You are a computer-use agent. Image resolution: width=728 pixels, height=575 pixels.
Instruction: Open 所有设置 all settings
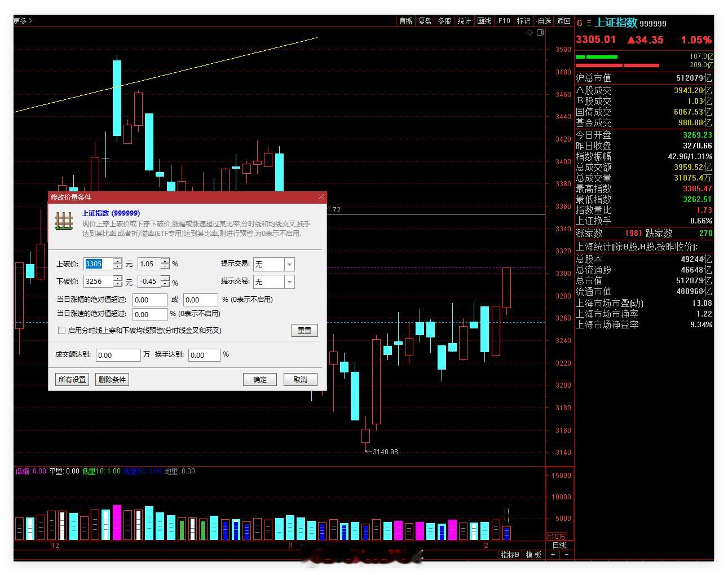(x=72, y=379)
